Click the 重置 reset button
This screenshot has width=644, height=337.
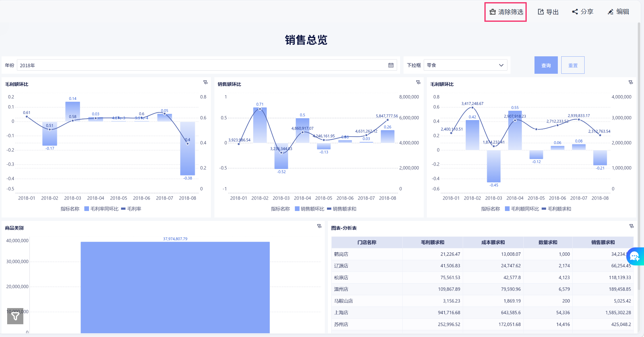coord(573,65)
